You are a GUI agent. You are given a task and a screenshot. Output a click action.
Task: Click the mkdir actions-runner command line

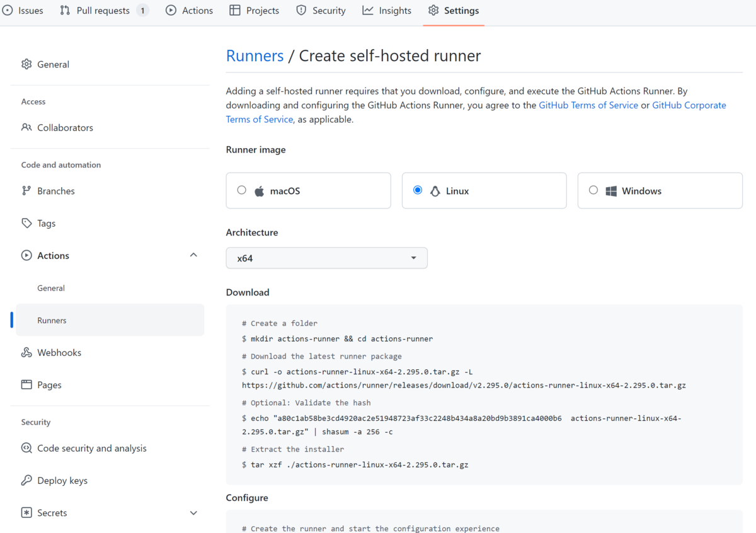coord(338,339)
